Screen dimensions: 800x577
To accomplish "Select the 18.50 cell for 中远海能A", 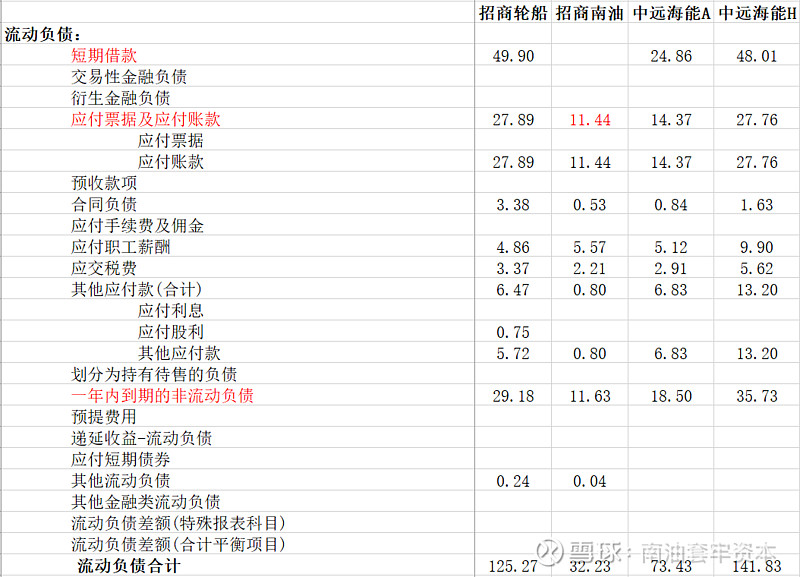I will click(671, 396).
